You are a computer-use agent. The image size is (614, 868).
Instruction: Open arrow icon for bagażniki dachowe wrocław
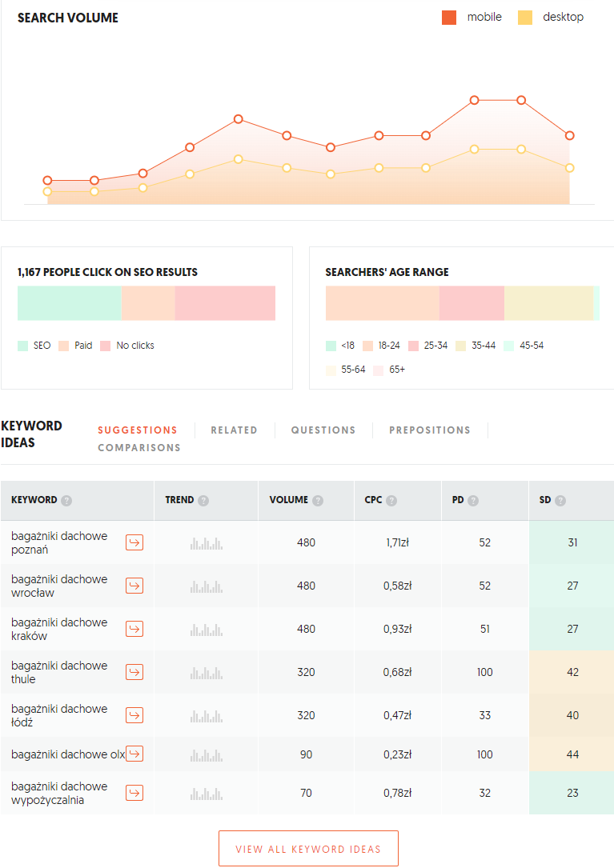coord(134,586)
